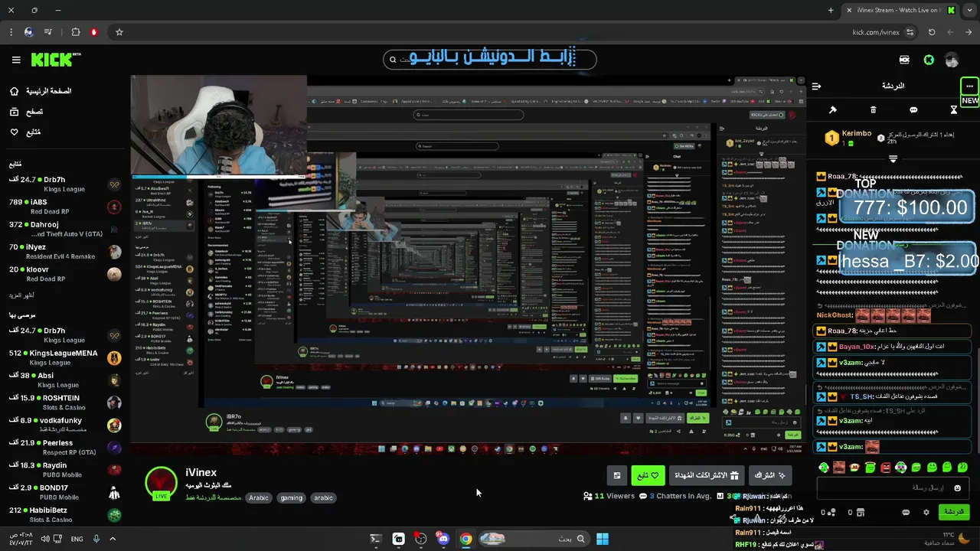
Task: Click the speech bubble icon beside chat settings
Action: 906,512
